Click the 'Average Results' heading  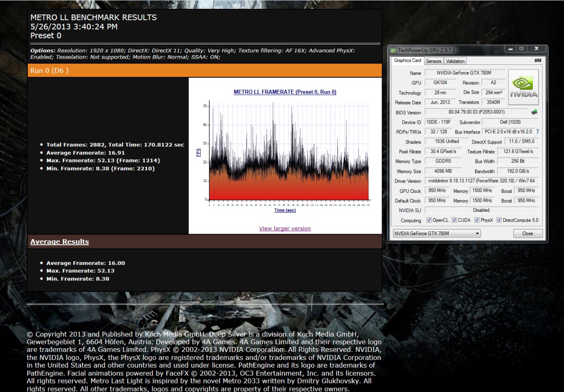click(x=59, y=242)
